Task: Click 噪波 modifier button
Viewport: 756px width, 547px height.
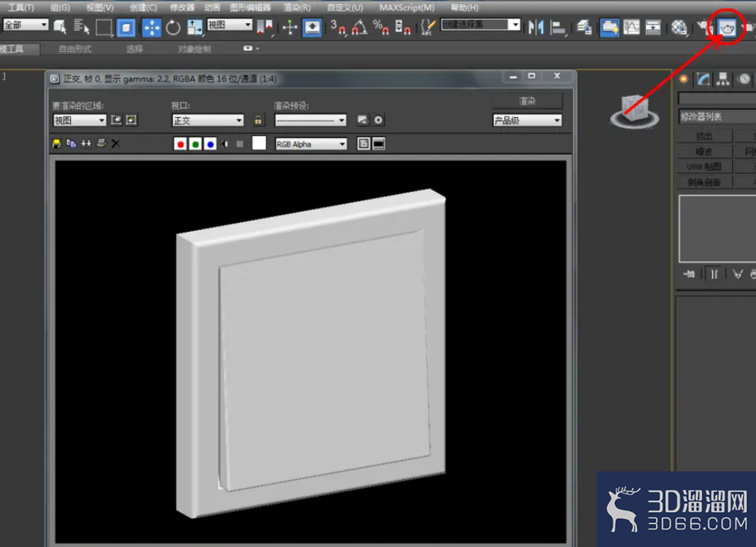Action: click(x=704, y=152)
